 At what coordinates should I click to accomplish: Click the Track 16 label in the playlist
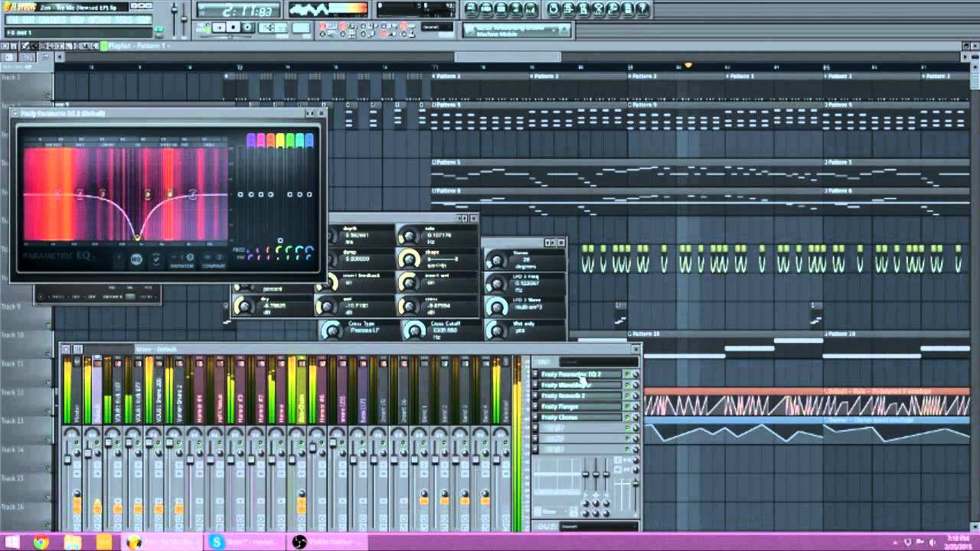pyautogui.click(x=13, y=507)
